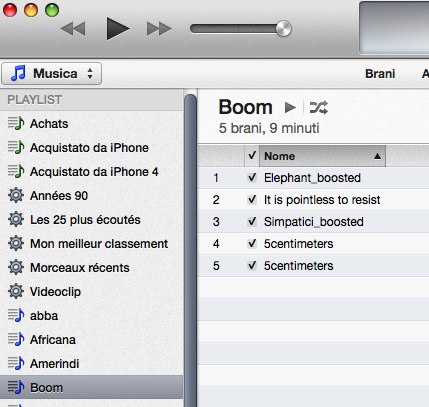This screenshot has width=429, height=407.
Task: Skip back with the rewind button
Action: click(x=73, y=29)
